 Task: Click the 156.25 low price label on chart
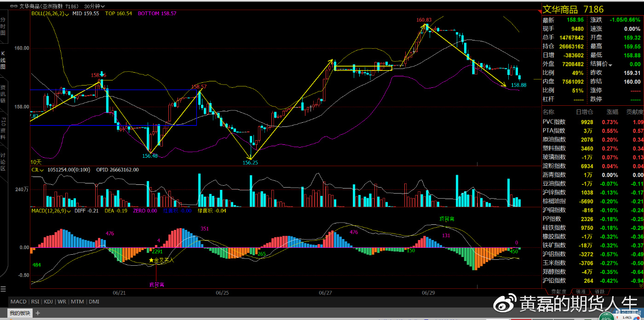click(x=251, y=162)
